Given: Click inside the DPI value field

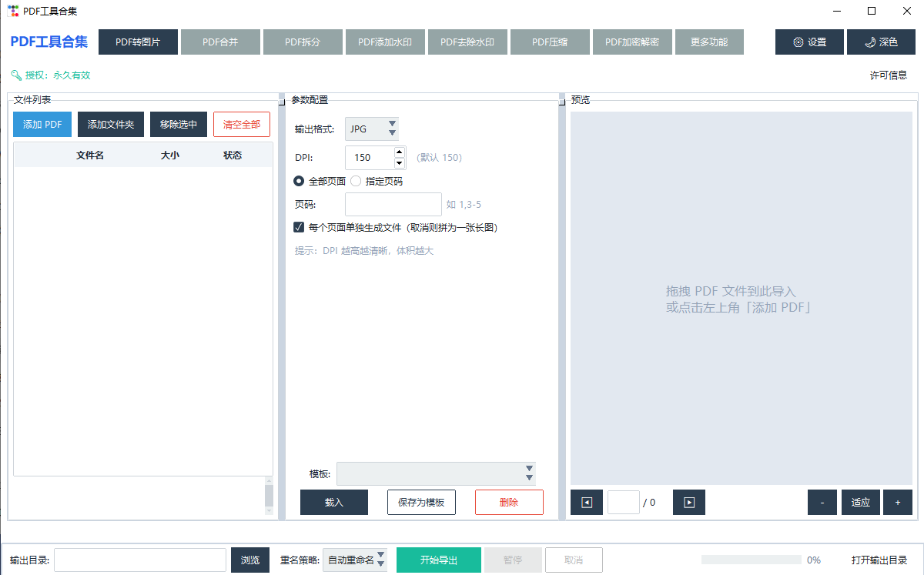Looking at the screenshot, I should point(369,157).
